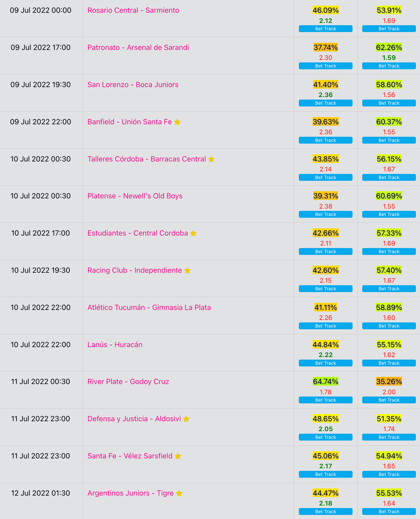The image size is (420, 519).
Task: Click the star beside Racing Club - Independiente
Action: click(187, 270)
